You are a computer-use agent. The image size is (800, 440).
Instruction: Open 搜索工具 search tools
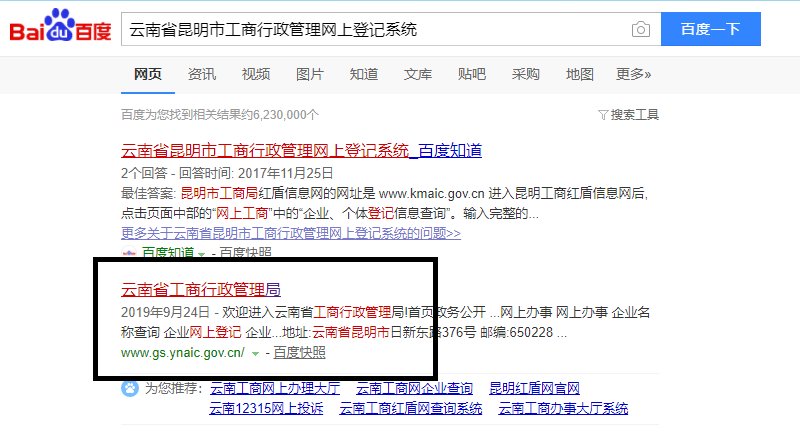coord(634,115)
